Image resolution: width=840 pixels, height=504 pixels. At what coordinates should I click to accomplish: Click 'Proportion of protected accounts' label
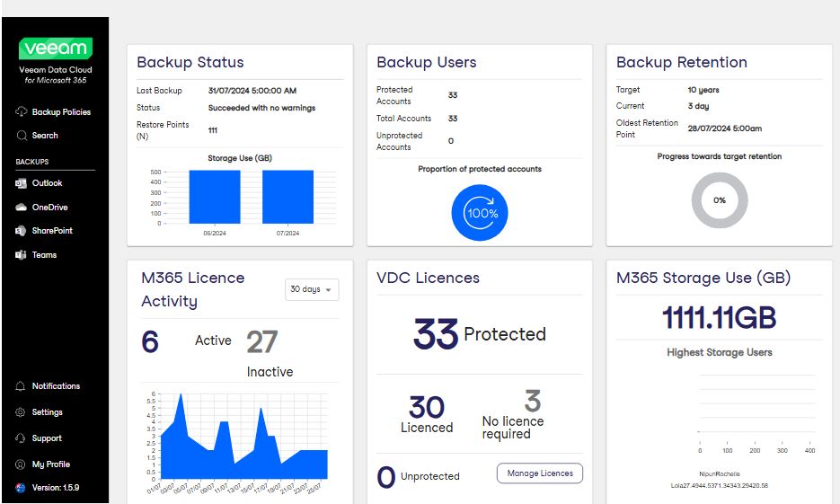(x=480, y=169)
